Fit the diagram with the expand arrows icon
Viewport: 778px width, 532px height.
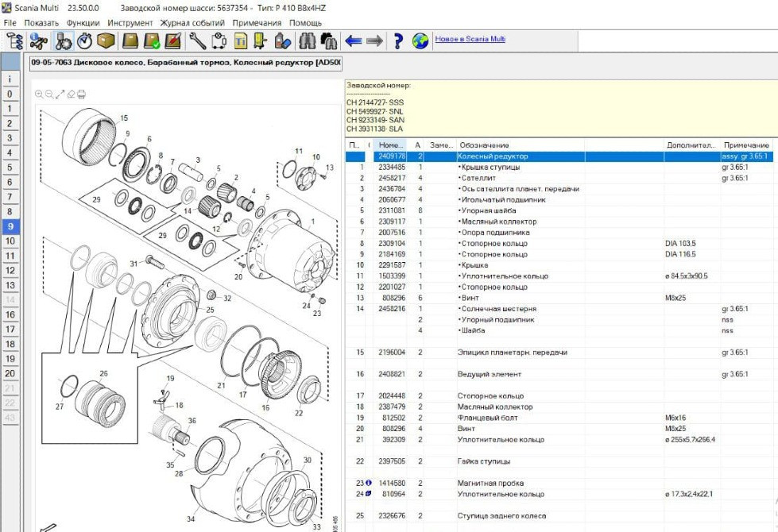(x=60, y=94)
